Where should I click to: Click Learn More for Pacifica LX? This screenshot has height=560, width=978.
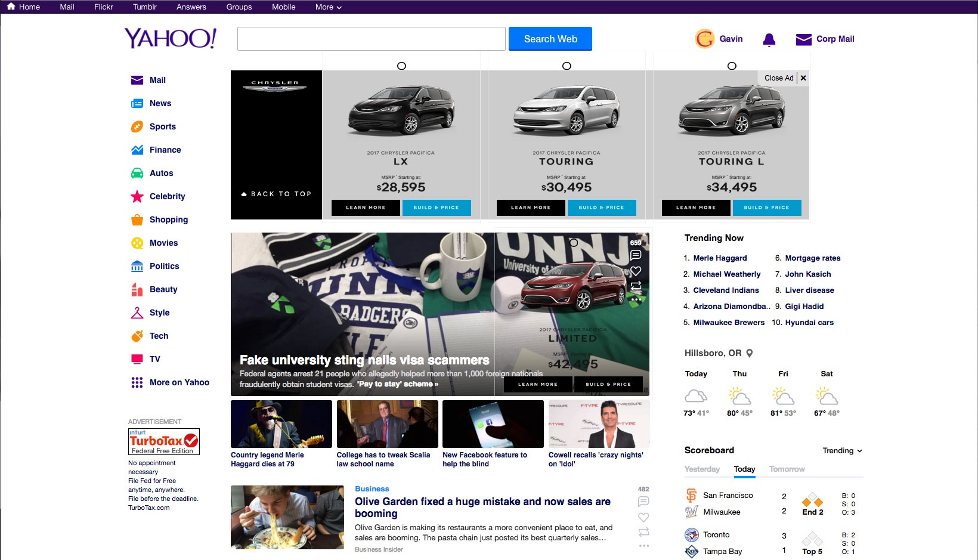point(366,208)
